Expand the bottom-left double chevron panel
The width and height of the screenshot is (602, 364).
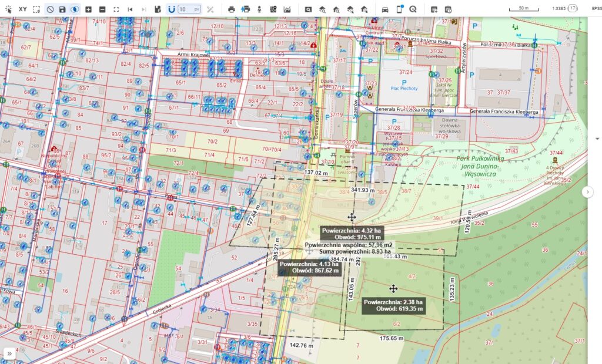point(10,353)
